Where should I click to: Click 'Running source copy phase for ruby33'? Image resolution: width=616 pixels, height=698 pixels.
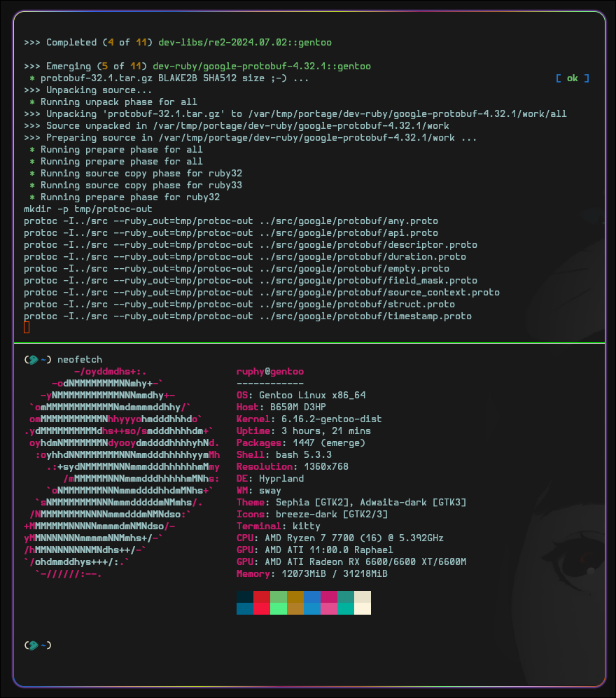tap(136, 186)
